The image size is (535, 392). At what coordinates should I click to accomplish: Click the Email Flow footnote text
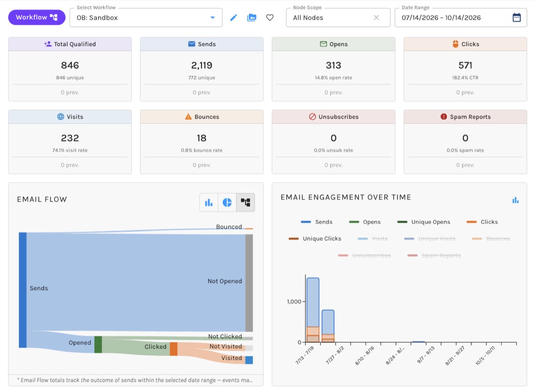tap(135, 380)
